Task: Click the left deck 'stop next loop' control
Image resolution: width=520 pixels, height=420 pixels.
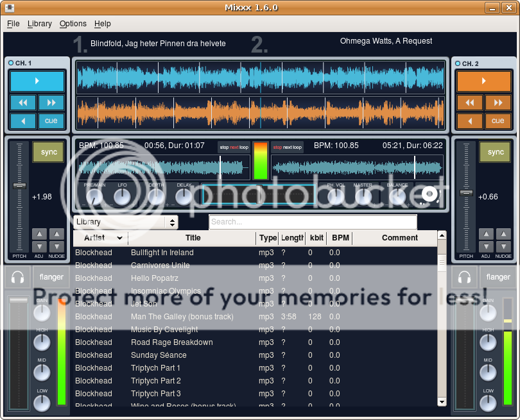Action: pyautogui.click(x=234, y=147)
